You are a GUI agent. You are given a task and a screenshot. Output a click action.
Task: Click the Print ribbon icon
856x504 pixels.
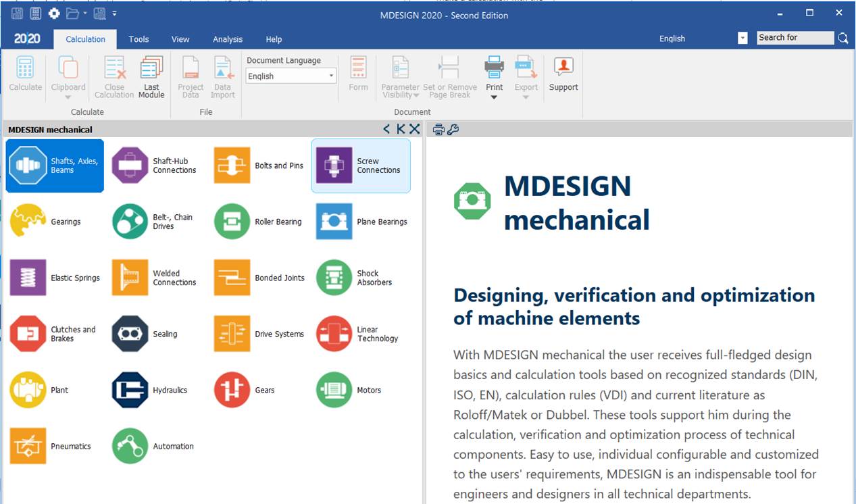(494, 68)
